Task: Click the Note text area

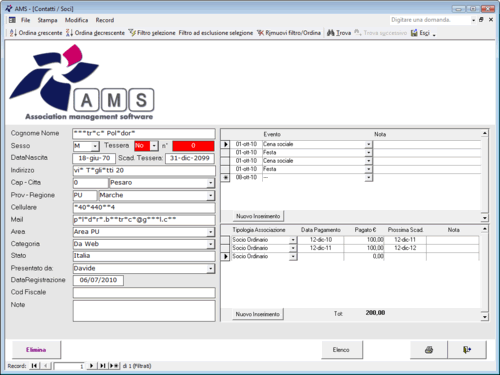Action: (x=144, y=311)
